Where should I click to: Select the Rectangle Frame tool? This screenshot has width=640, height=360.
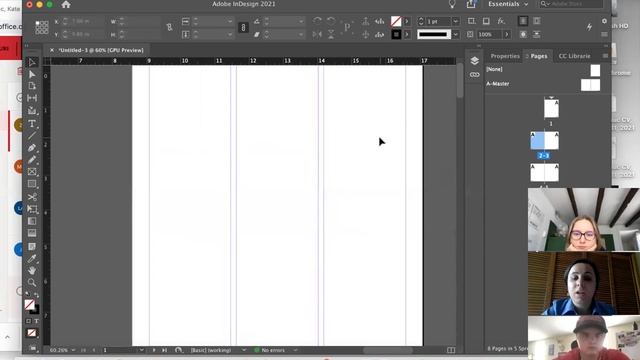32,172
